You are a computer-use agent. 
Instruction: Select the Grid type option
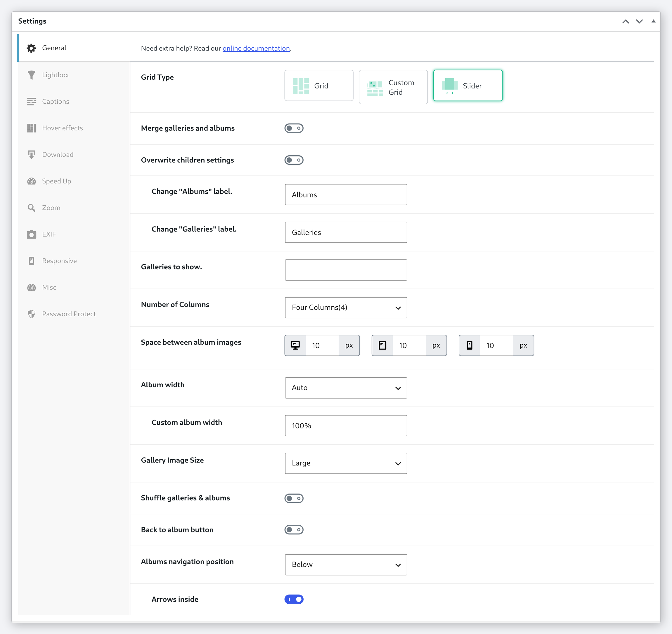click(x=319, y=86)
